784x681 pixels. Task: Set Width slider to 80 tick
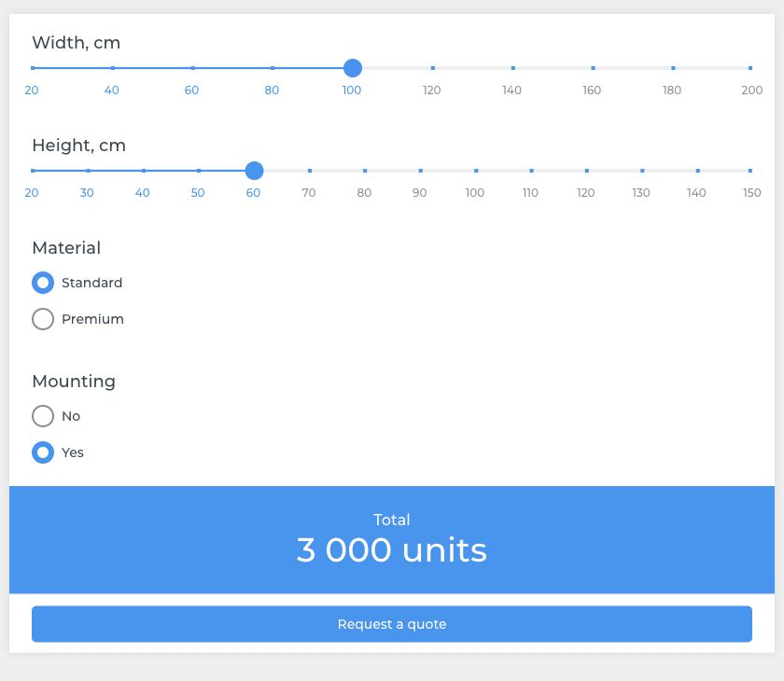point(273,68)
